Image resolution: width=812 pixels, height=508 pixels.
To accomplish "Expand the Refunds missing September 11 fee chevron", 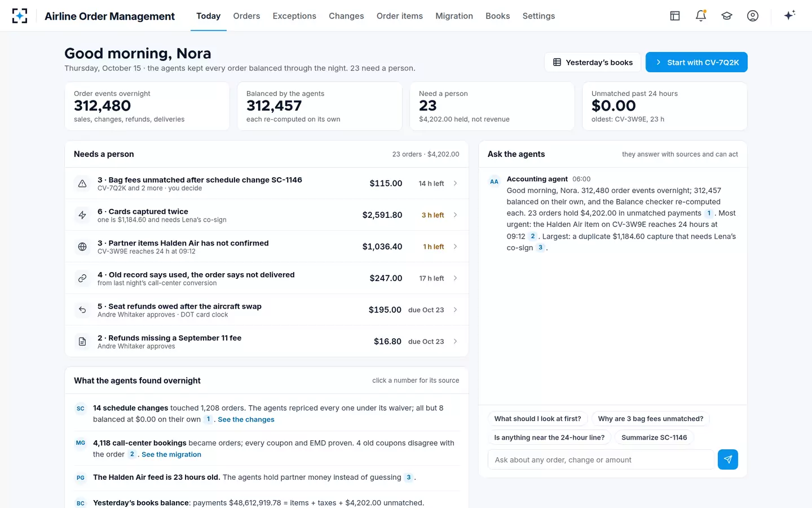I will pyautogui.click(x=456, y=341).
